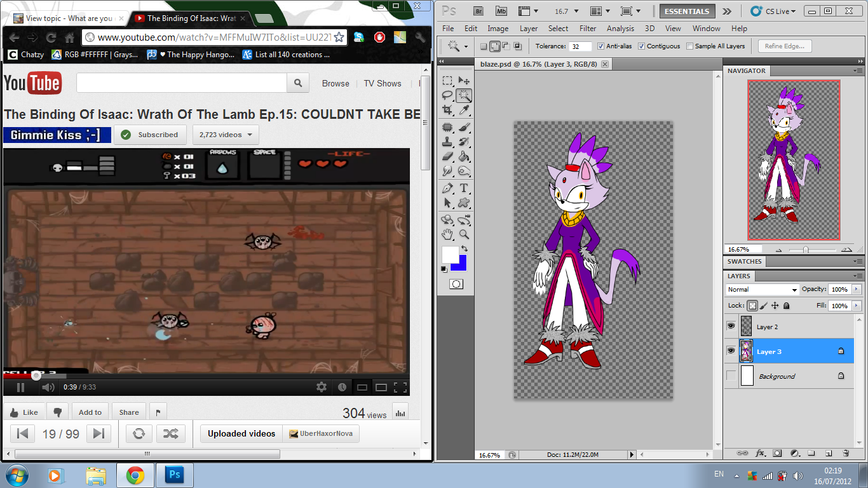The height and width of the screenshot is (488, 868).
Task: Create a new layer with the Layers panel icon
Action: tap(829, 453)
